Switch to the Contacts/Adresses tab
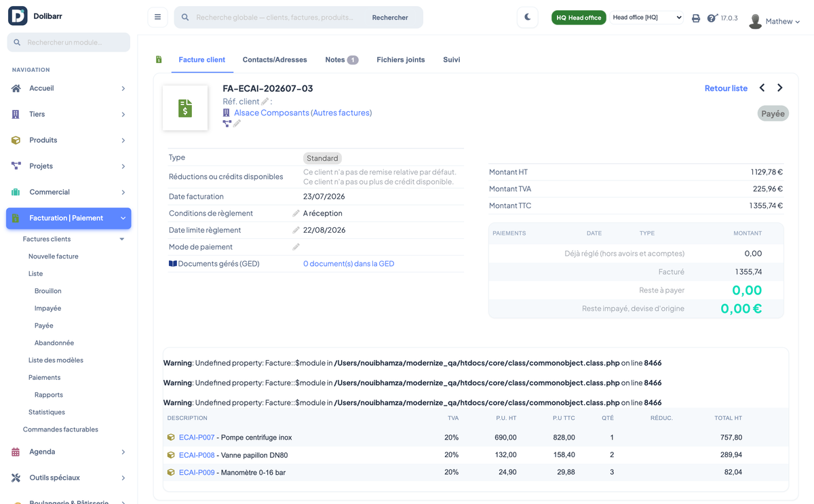This screenshot has width=814, height=504. (x=275, y=60)
